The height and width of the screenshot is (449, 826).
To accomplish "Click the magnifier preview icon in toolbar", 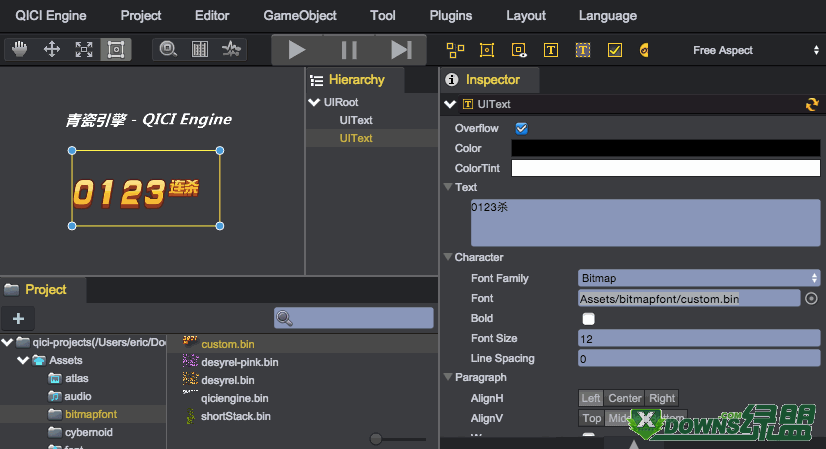I will [168, 50].
